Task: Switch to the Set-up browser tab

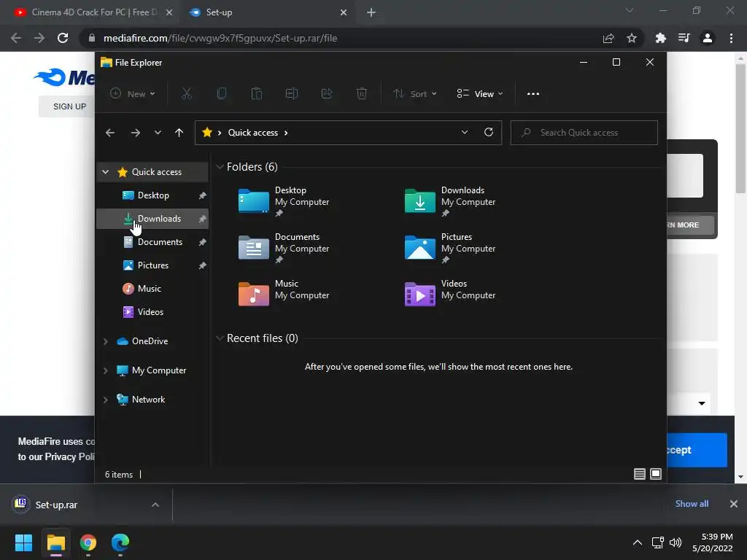Action: pyautogui.click(x=266, y=12)
